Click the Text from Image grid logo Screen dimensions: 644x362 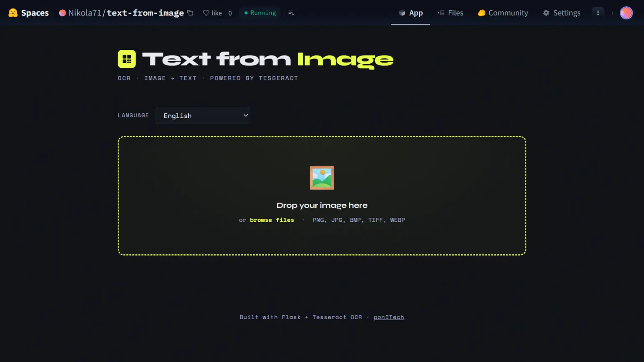(126, 59)
